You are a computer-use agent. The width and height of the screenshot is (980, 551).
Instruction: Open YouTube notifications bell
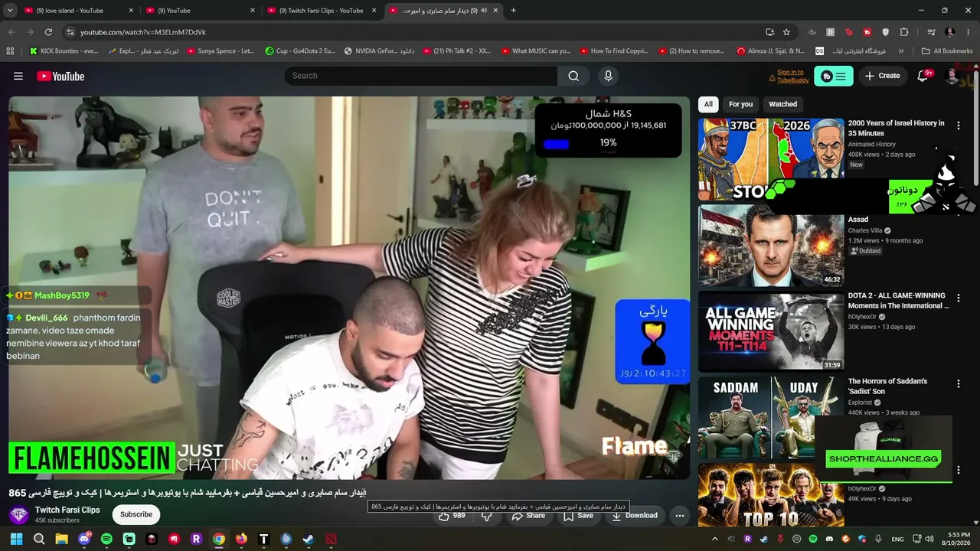(923, 76)
